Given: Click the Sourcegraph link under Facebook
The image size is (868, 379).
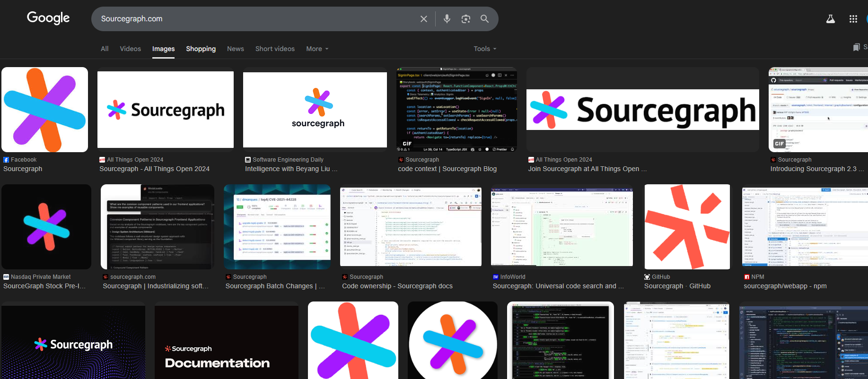Looking at the screenshot, I should click(23, 169).
